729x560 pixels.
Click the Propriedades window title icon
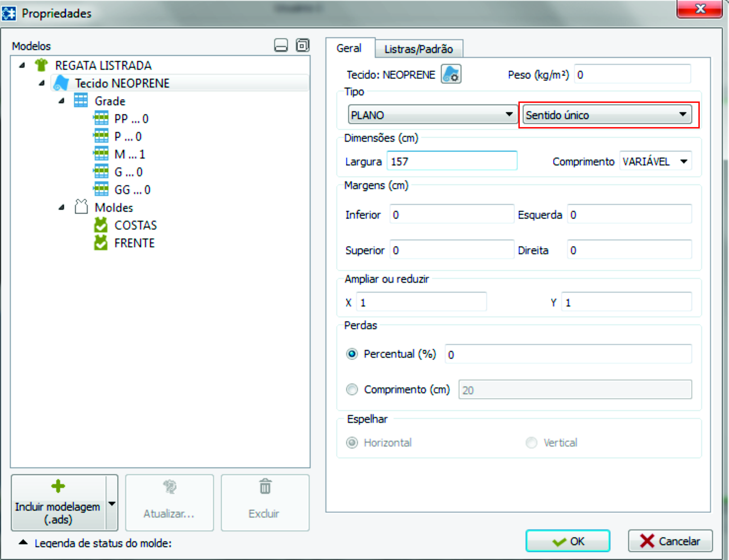(9, 13)
